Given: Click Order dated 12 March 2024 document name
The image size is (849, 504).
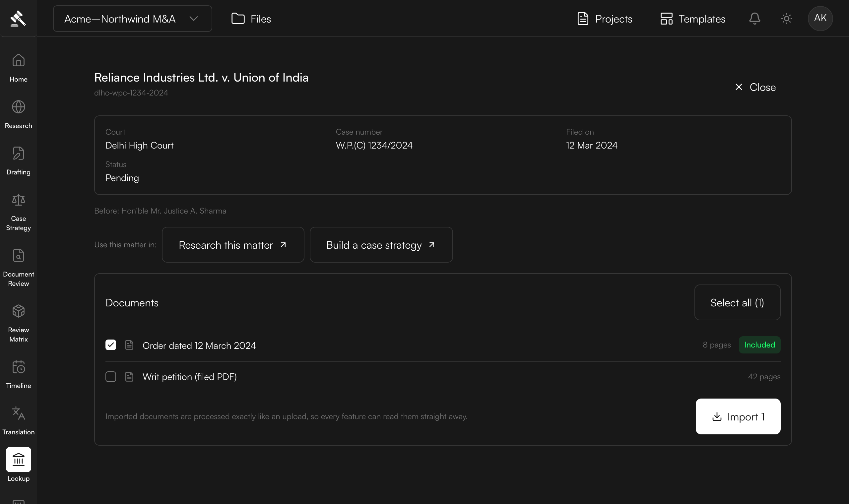Looking at the screenshot, I should point(199,346).
